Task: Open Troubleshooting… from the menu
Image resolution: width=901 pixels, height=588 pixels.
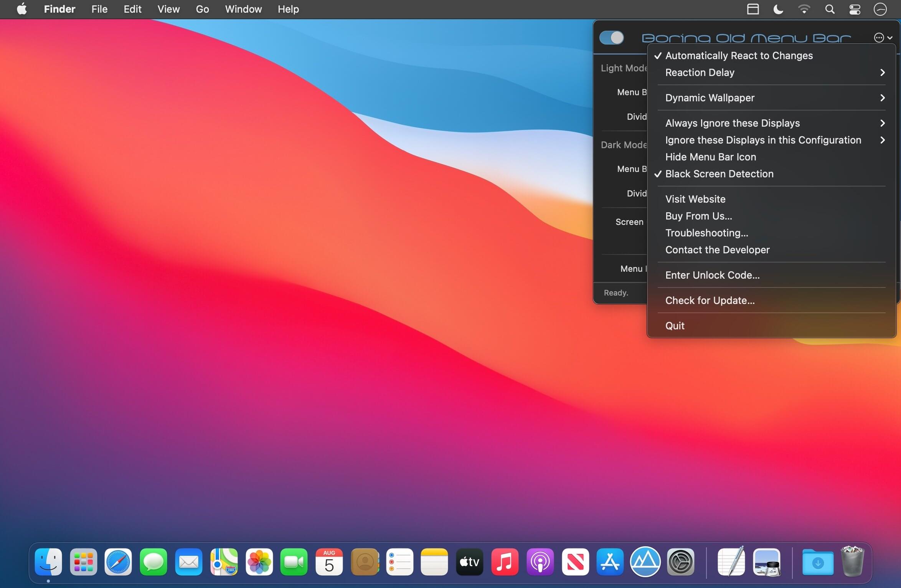Action: pos(772,233)
